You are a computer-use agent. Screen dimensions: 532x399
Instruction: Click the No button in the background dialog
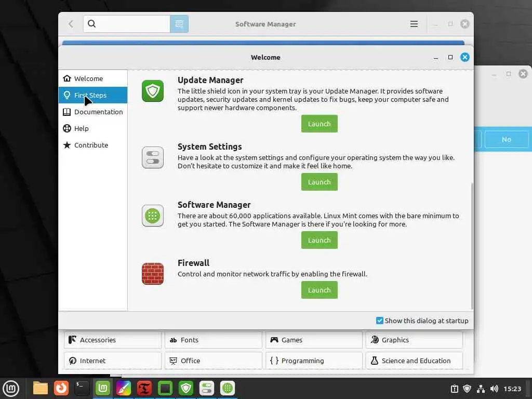coord(506,139)
